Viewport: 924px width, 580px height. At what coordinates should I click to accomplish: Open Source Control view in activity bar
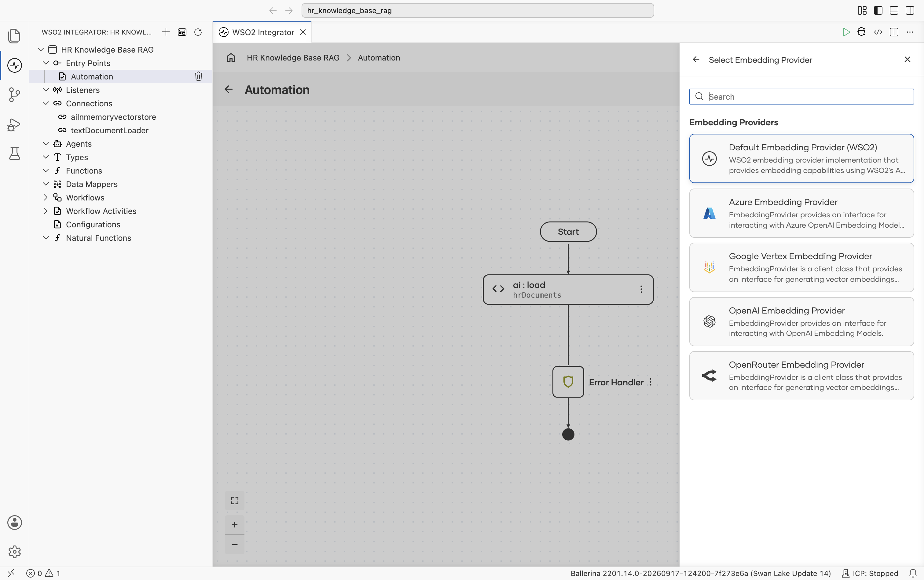(15, 94)
